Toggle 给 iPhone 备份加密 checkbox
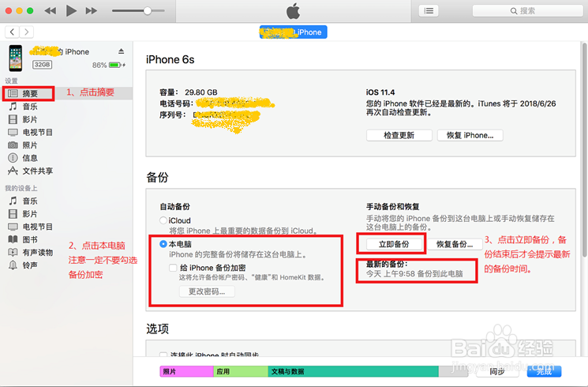Viewport: 588px width, 387px height. [x=173, y=268]
